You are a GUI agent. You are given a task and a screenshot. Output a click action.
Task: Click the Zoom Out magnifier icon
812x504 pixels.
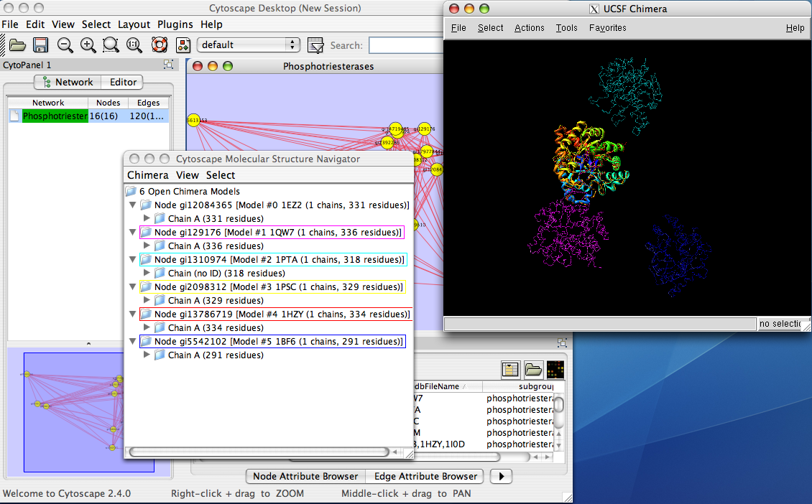(65, 45)
